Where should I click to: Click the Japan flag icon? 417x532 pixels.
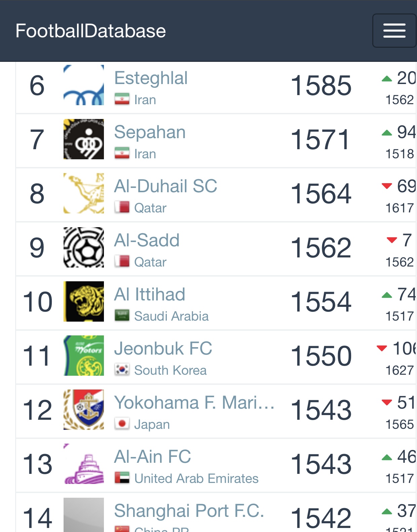tap(122, 424)
